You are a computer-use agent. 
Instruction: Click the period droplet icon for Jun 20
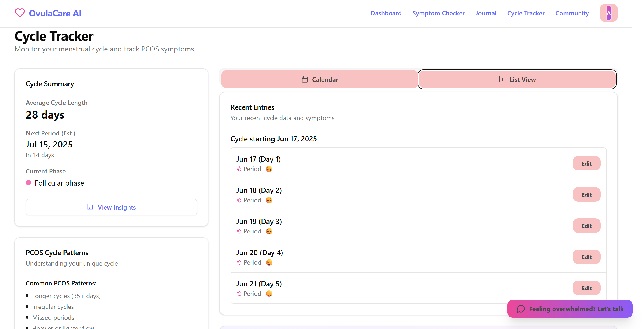click(239, 262)
